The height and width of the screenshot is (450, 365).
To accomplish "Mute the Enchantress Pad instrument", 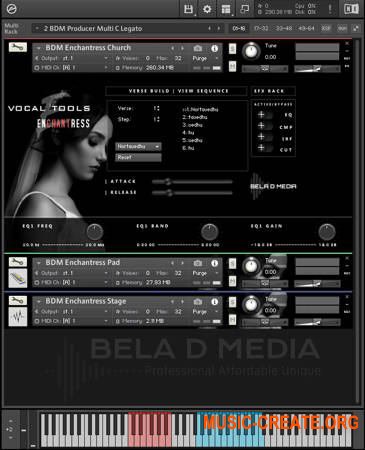I will (x=232, y=281).
